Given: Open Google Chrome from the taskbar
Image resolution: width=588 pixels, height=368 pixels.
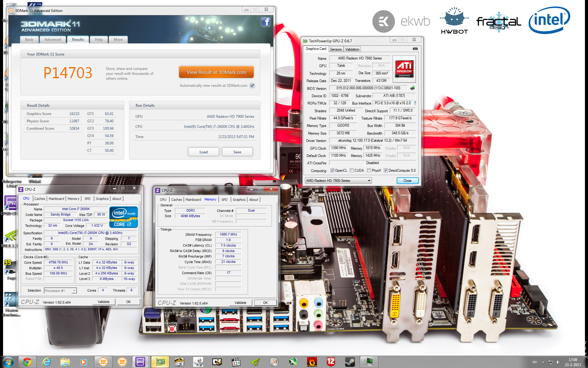Looking at the screenshot, I should (x=27, y=362).
